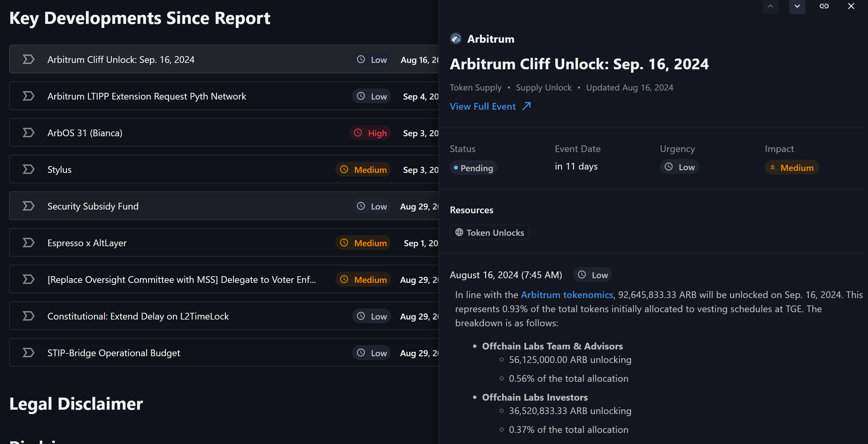Go to next event with down chevron
868x444 pixels.
(x=797, y=6)
